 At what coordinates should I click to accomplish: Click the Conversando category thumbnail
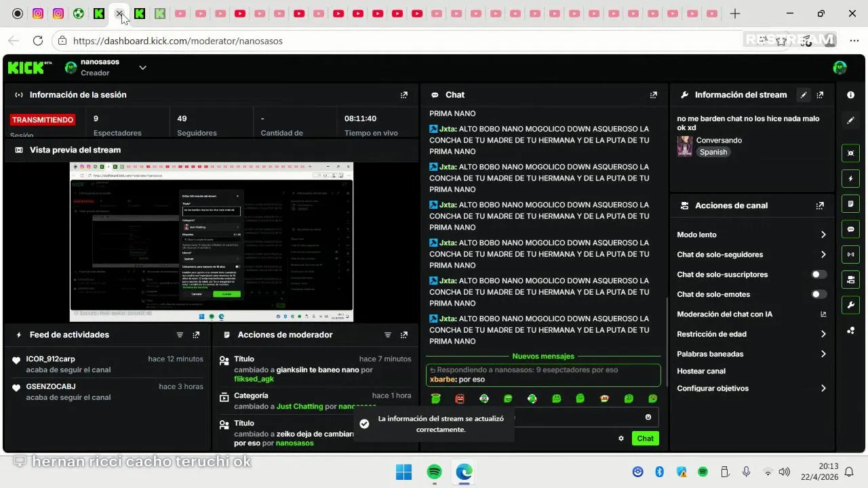click(x=684, y=146)
